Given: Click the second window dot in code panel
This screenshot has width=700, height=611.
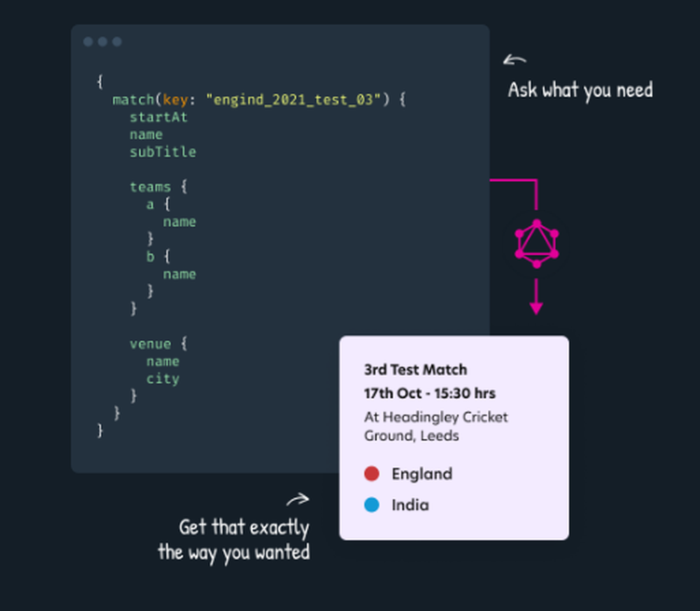Looking at the screenshot, I should 103,41.
